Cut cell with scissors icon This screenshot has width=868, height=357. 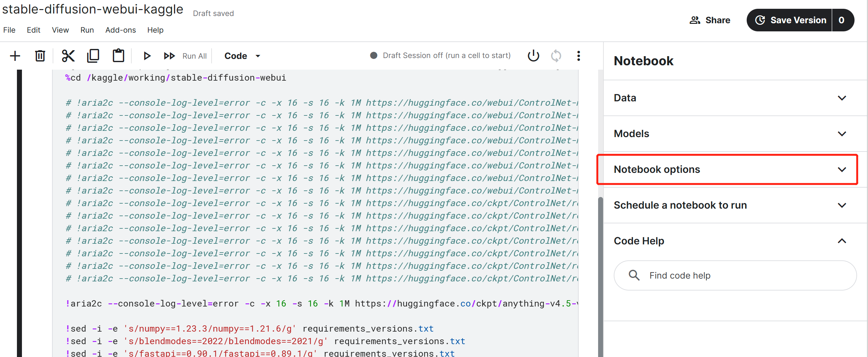(68, 56)
